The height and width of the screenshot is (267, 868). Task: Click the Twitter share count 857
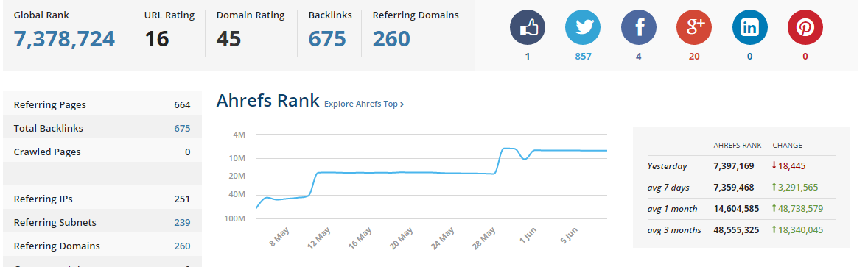(583, 57)
